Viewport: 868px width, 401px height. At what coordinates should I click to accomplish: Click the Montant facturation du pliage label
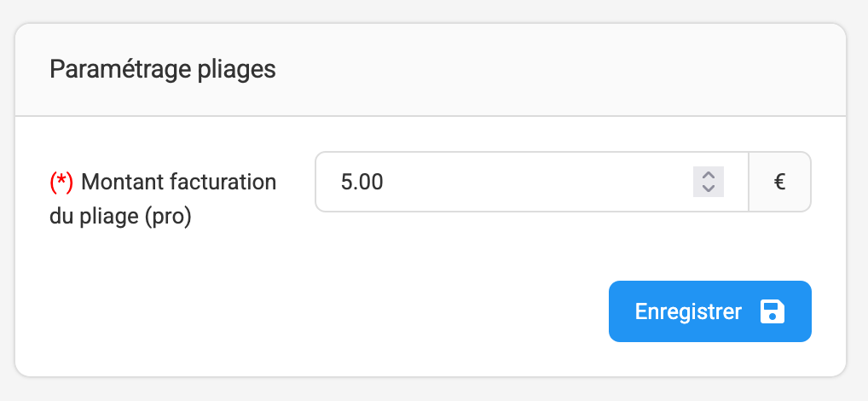(x=163, y=199)
